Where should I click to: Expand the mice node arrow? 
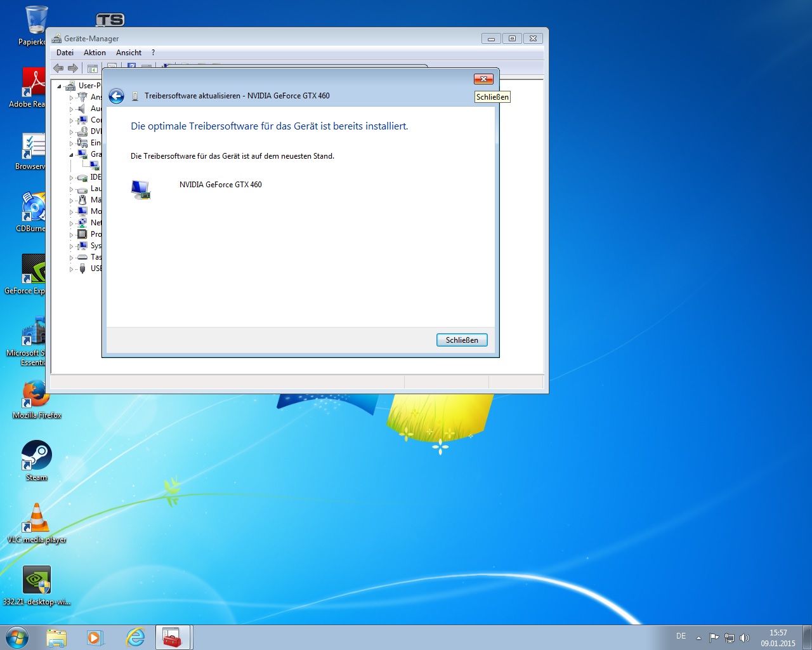(x=71, y=201)
